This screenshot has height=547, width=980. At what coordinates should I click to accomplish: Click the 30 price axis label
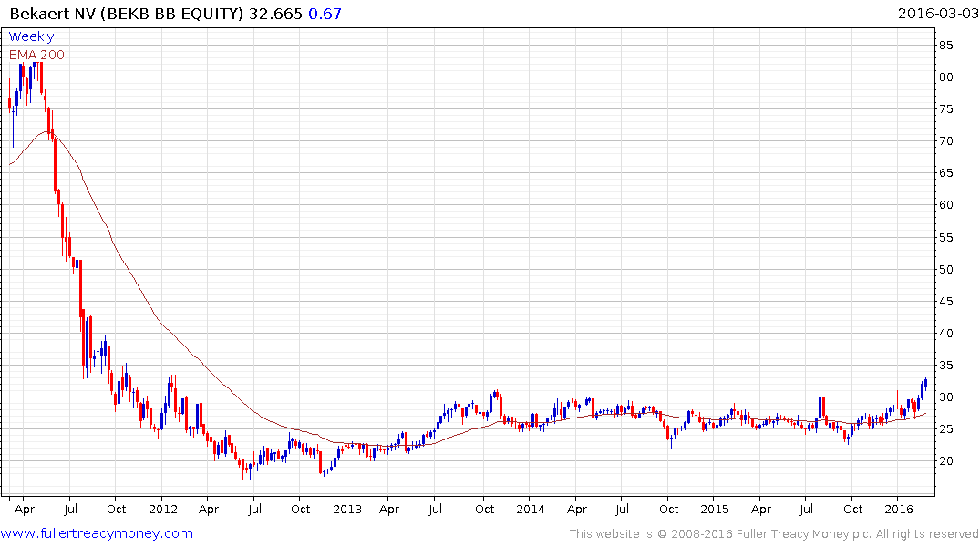[x=945, y=397]
